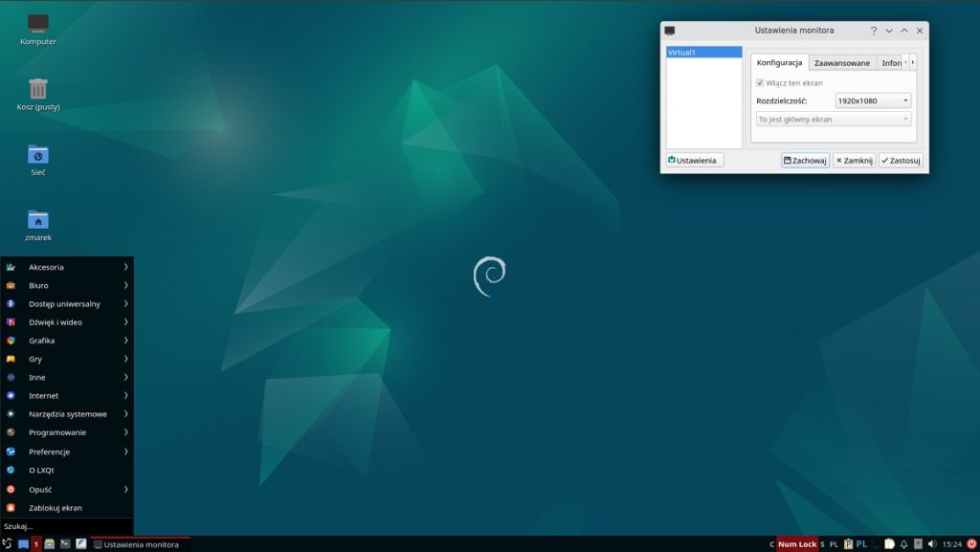Open the PCManFM file manager from taskbar
Screen dimensions: 980x552
click(x=49, y=545)
